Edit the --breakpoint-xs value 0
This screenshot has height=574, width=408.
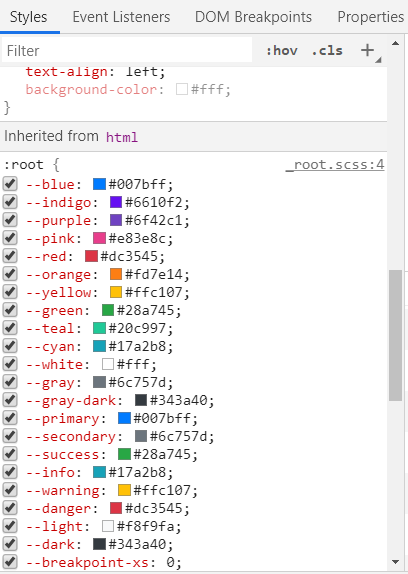pos(170,562)
